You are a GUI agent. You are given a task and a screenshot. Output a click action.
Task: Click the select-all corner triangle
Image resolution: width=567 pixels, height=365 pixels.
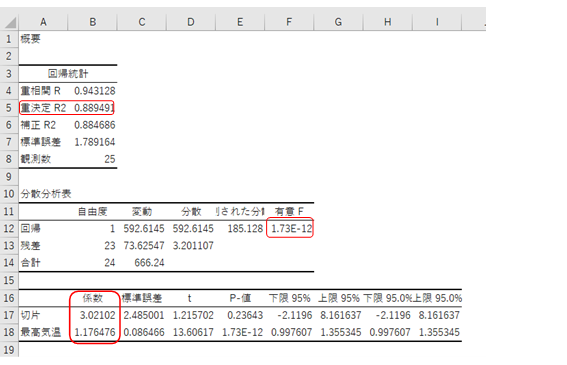[10, 22]
